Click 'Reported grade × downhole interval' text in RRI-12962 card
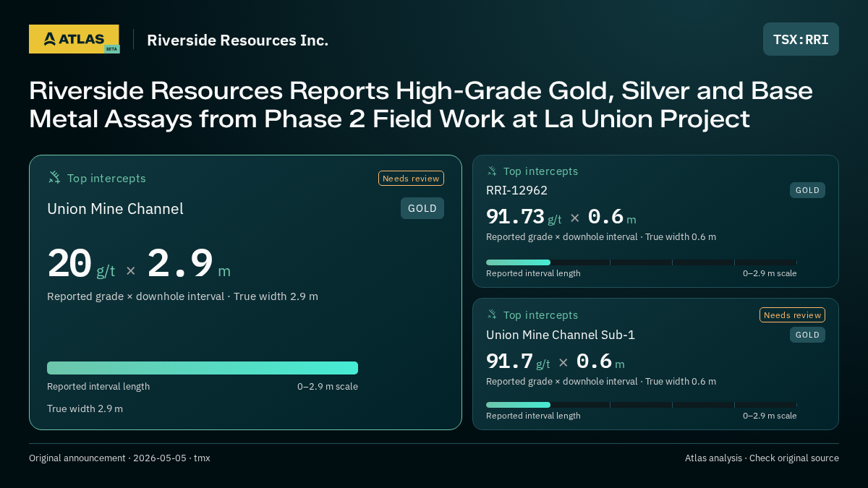The width and height of the screenshot is (868, 488). tap(562, 237)
